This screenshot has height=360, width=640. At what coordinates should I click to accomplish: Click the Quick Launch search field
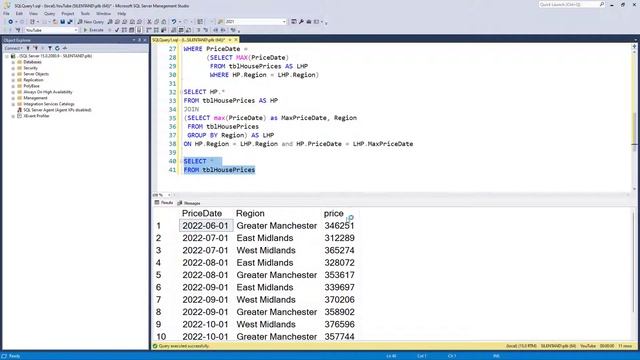(571, 4)
